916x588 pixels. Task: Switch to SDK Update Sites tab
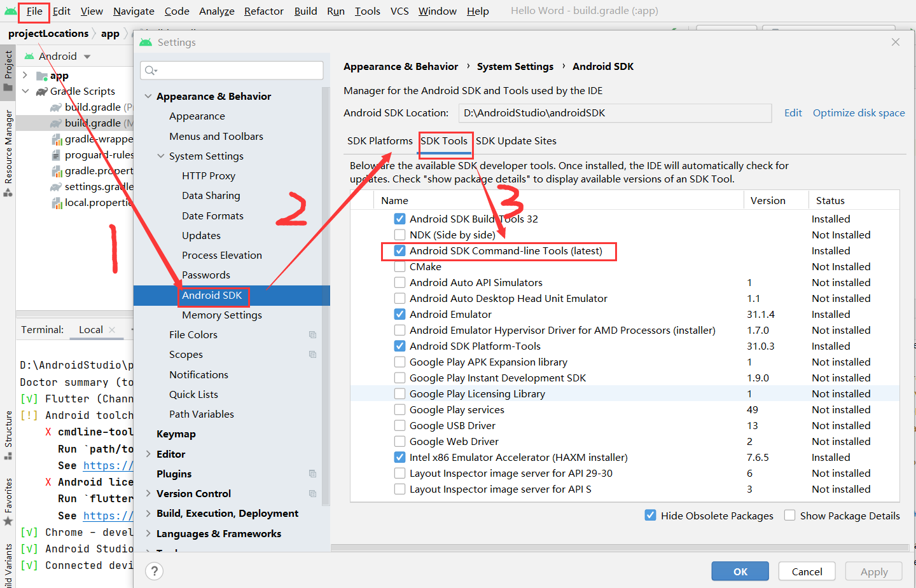tap(516, 141)
